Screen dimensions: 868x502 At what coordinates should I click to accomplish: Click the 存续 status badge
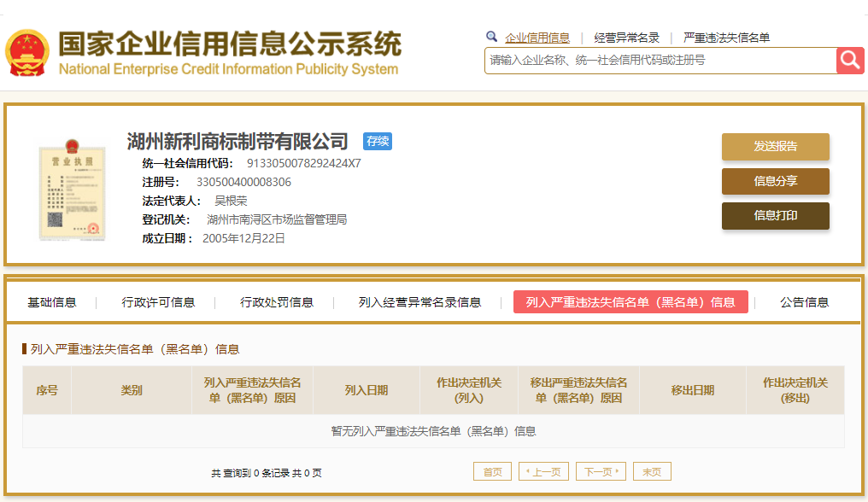378,141
